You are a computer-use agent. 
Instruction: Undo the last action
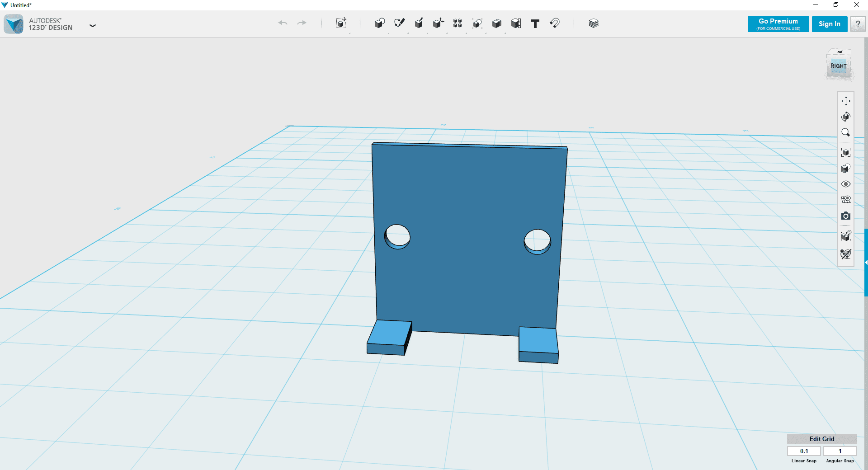pyautogui.click(x=283, y=23)
